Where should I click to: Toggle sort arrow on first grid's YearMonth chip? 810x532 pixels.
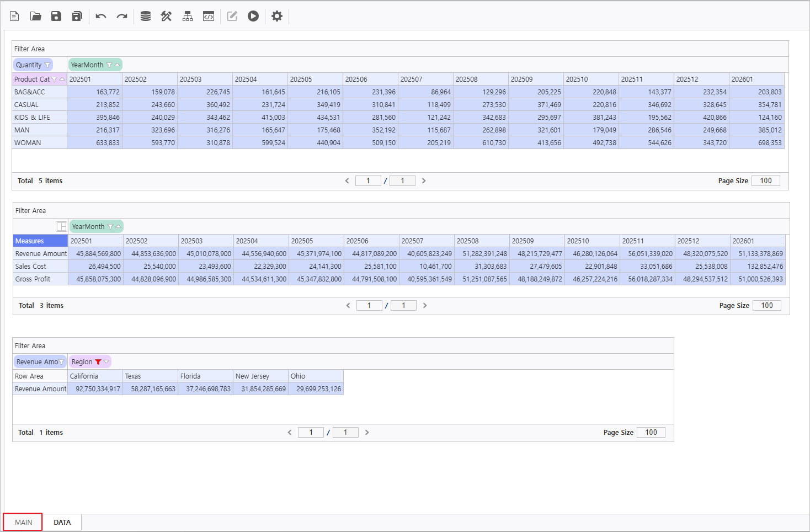click(117, 65)
